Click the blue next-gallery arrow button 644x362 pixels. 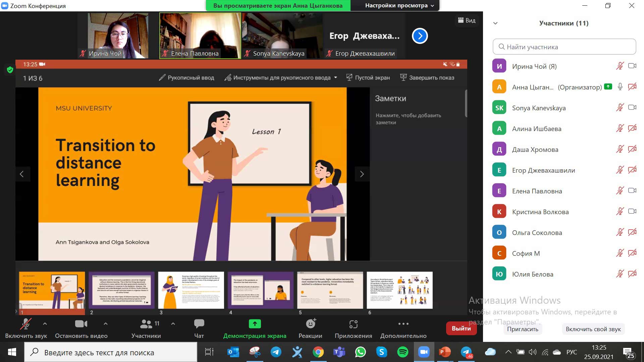pos(420,36)
